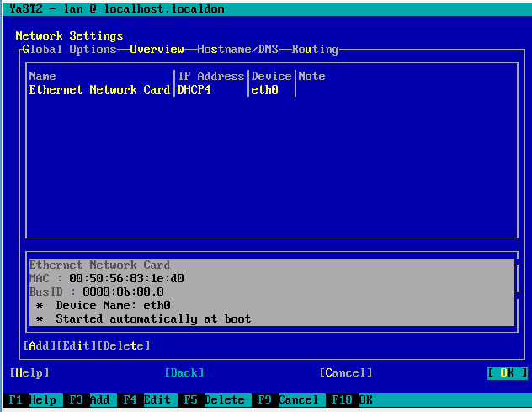Viewport: 532px width, 412px height.
Task: Click the Ethernet Network Card details heading
Action: [x=99, y=265]
